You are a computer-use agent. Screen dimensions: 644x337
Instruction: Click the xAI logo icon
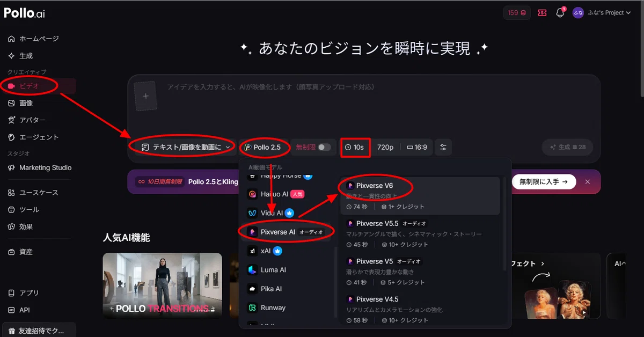(252, 251)
